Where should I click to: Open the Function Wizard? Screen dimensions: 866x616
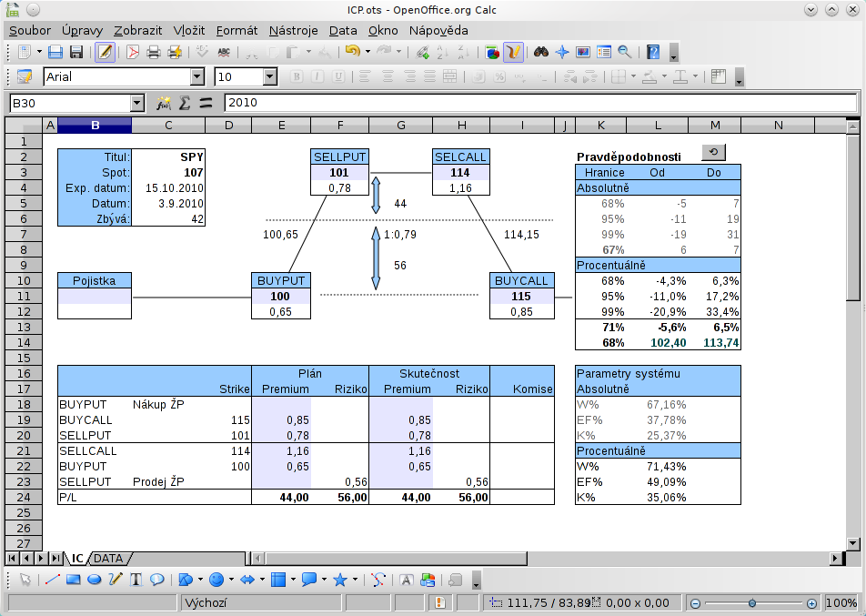(164, 103)
